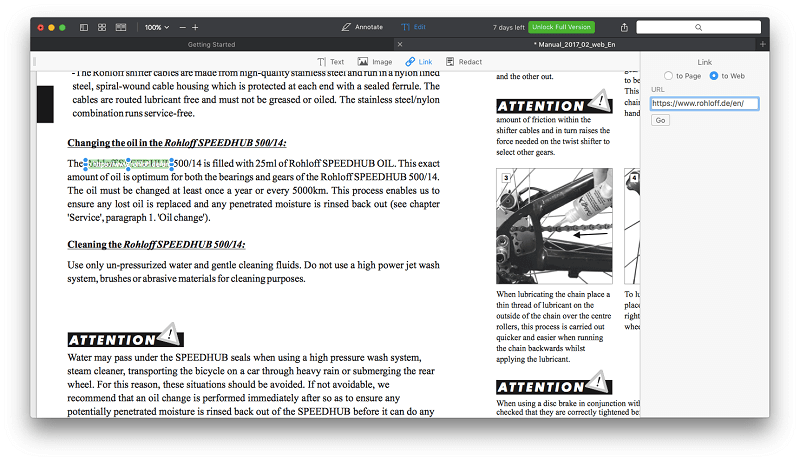Select the Link tool
Screen dimensions: 800x461
[419, 62]
